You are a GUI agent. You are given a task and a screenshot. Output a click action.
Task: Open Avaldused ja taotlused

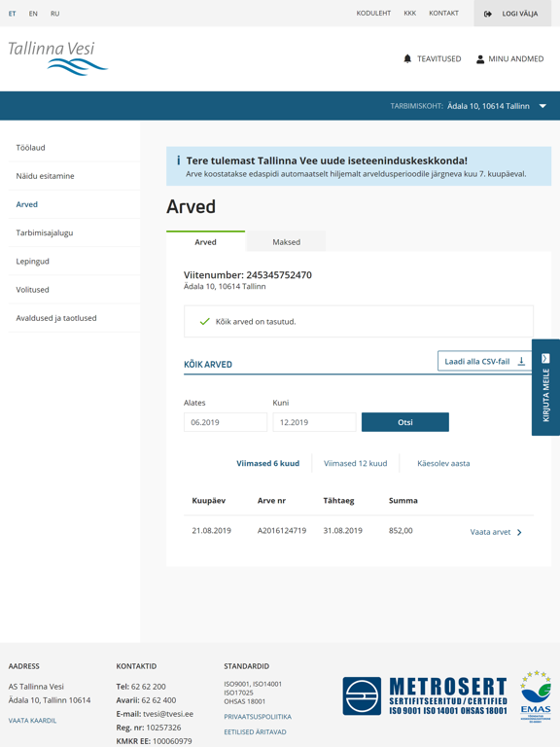[74, 318]
